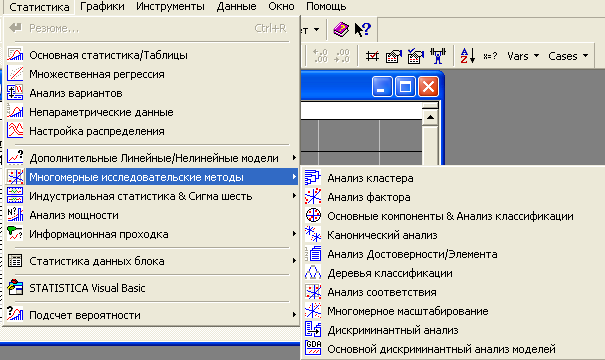605x360 pixels.
Task: Open Основная статистика/Таблицы menu entry
Action: [x=151, y=55]
